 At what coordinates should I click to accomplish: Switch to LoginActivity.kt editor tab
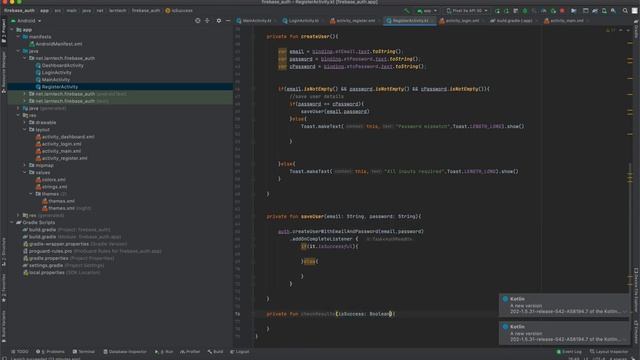303,20
